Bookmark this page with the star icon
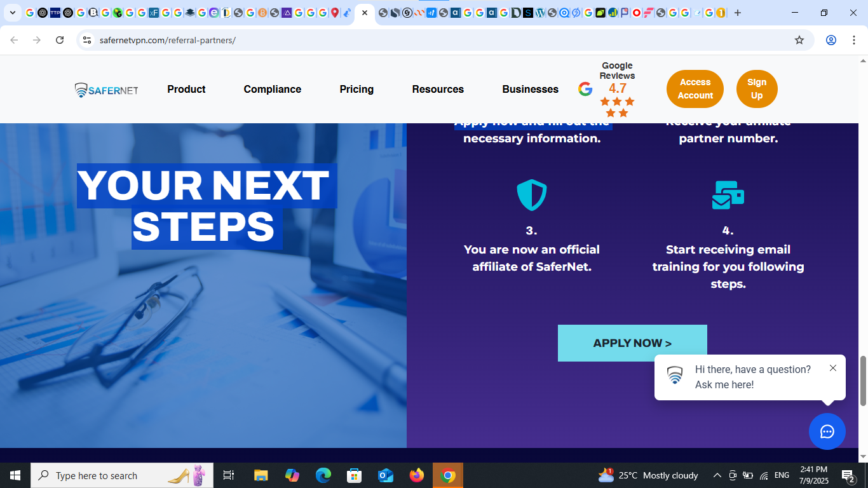Viewport: 868px width, 488px height. click(799, 40)
